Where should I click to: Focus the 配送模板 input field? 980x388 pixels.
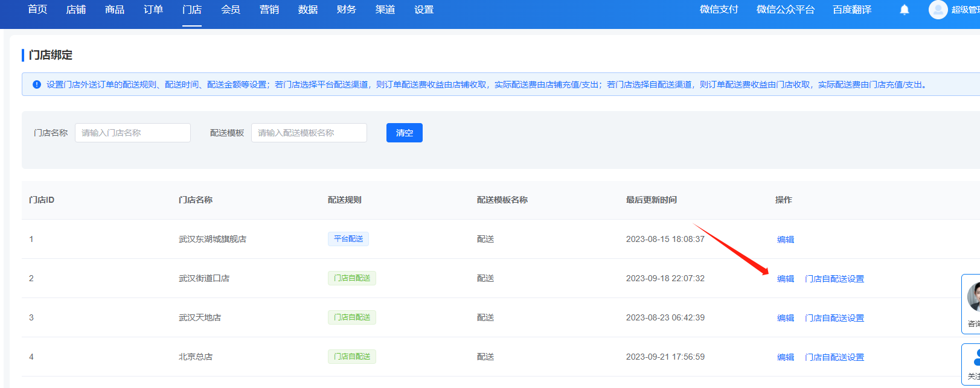309,133
